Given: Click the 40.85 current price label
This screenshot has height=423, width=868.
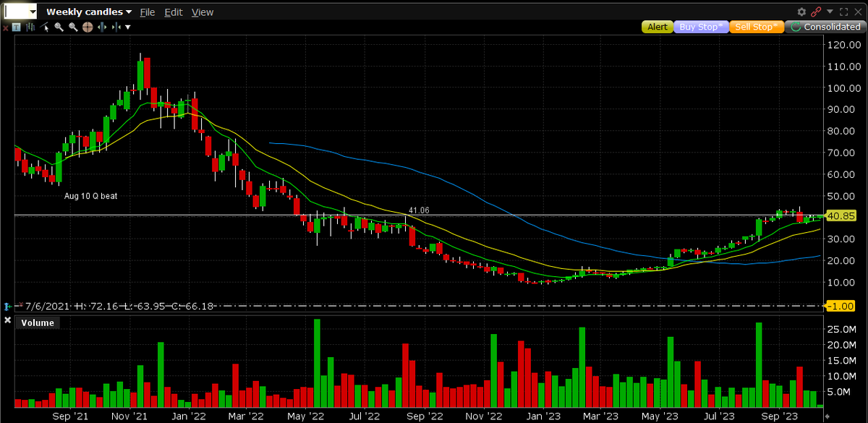Looking at the screenshot, I should (841, 216).
